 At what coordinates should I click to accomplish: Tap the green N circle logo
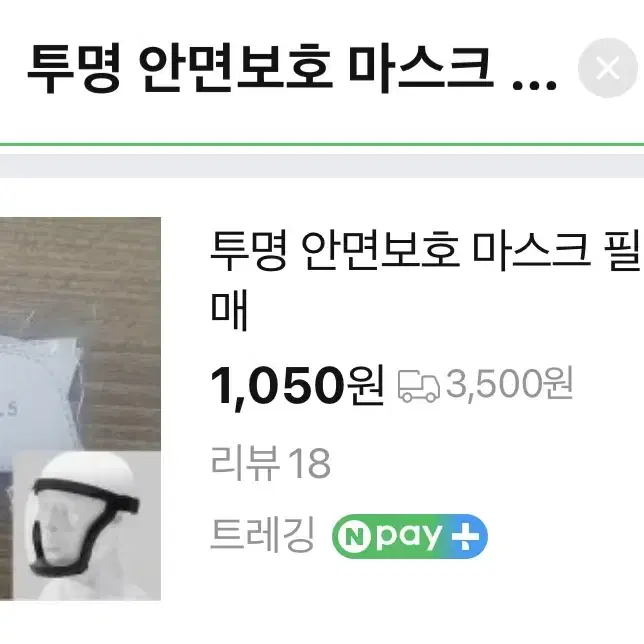(x=355, y=536)
